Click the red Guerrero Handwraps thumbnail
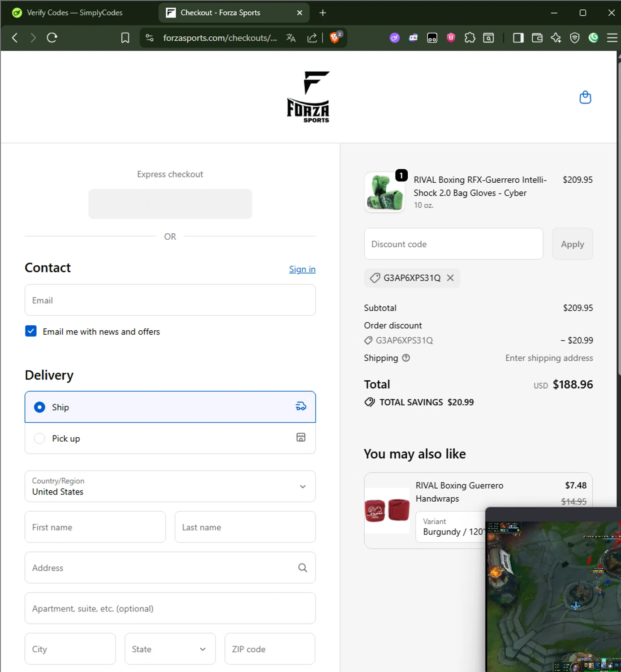The image size is (621, 672). pos(388,511)
